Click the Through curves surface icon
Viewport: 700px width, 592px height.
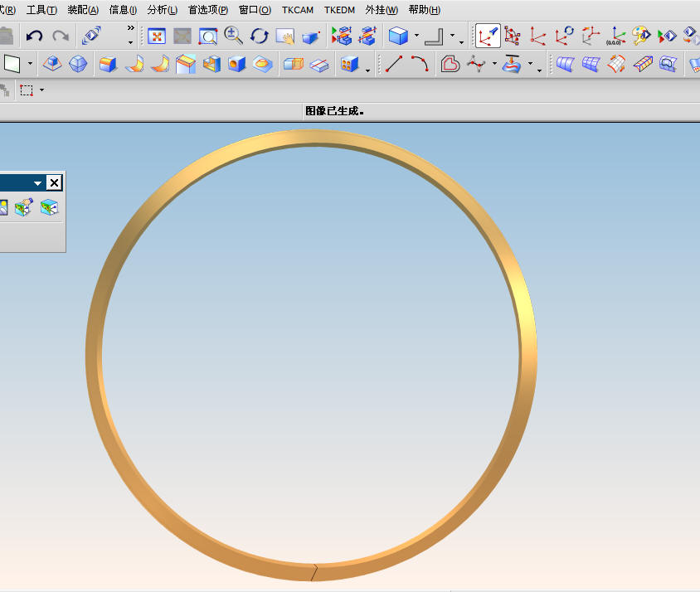565,64
